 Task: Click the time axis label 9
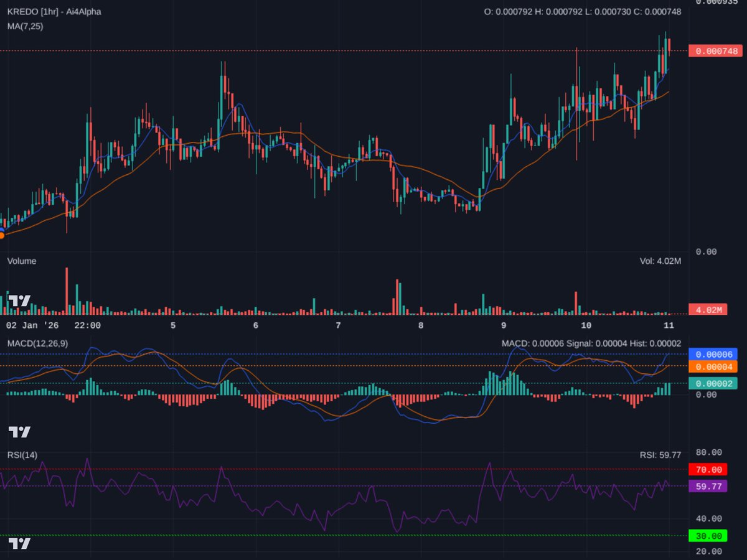[x=503, y=325]
